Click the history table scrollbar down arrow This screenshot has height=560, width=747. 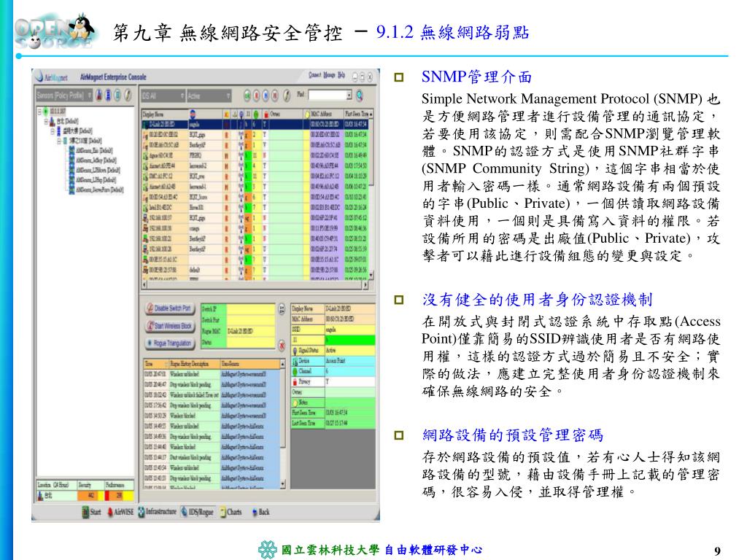click(283, 484)
